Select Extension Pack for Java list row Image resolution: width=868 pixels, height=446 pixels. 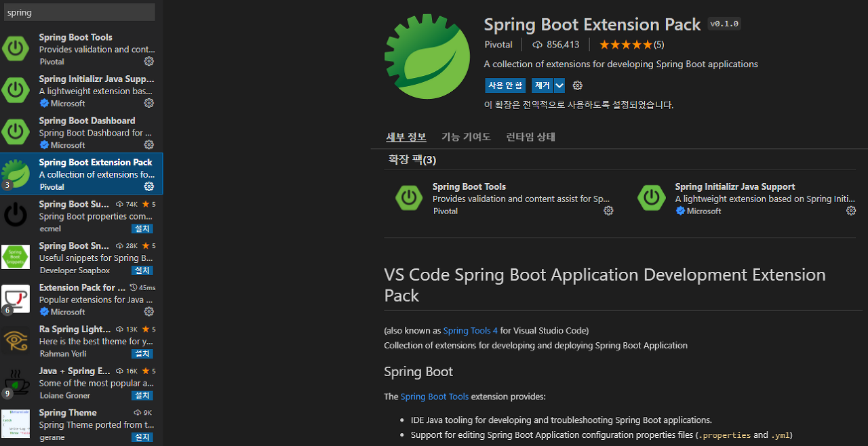click(x=81, y=299)
